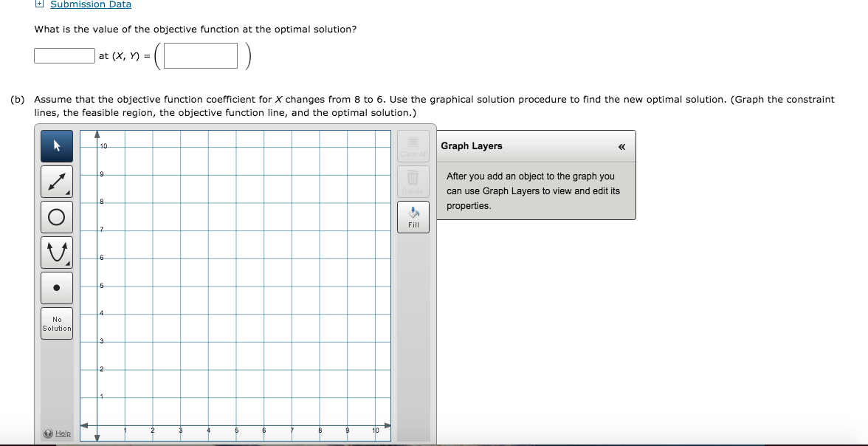Select the parabola curve tool
Image resolution: width=868 pixels, height=446 pixels.
pyautogui.click(x=56, y=253)
